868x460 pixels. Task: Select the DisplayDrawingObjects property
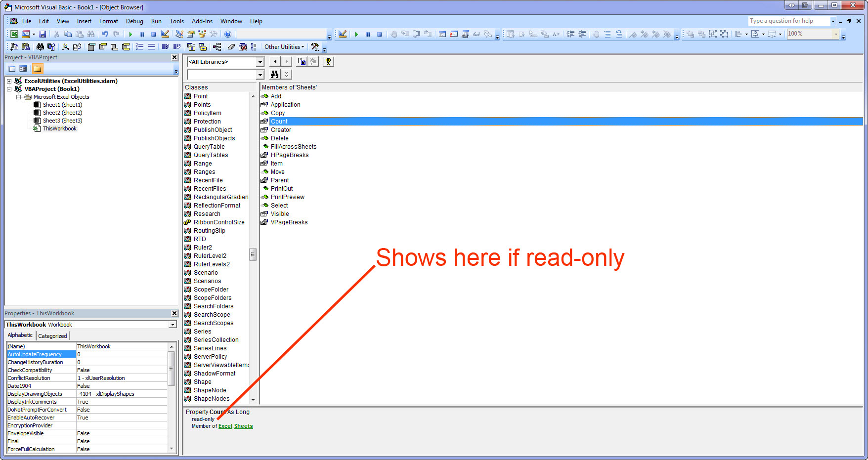tap(35, 394)
